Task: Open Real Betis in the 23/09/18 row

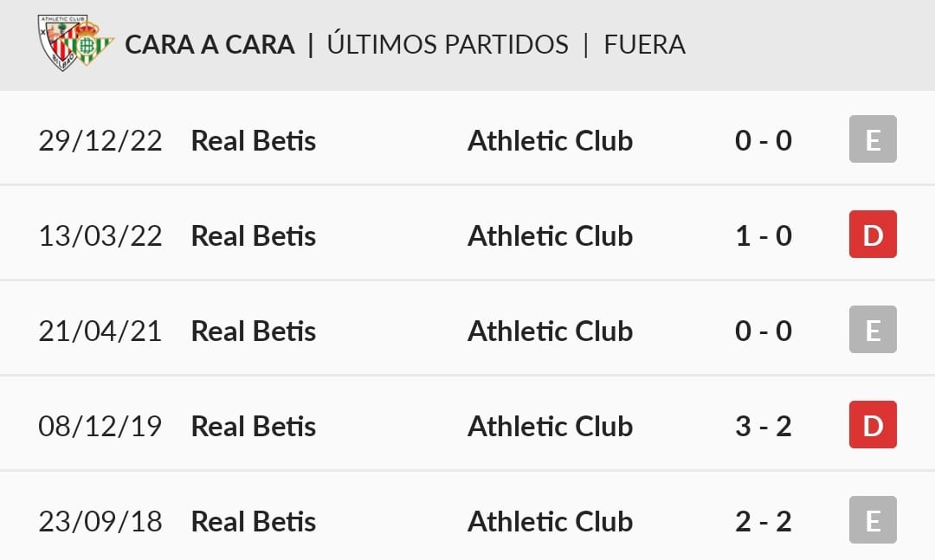Action: click(254, 522)
